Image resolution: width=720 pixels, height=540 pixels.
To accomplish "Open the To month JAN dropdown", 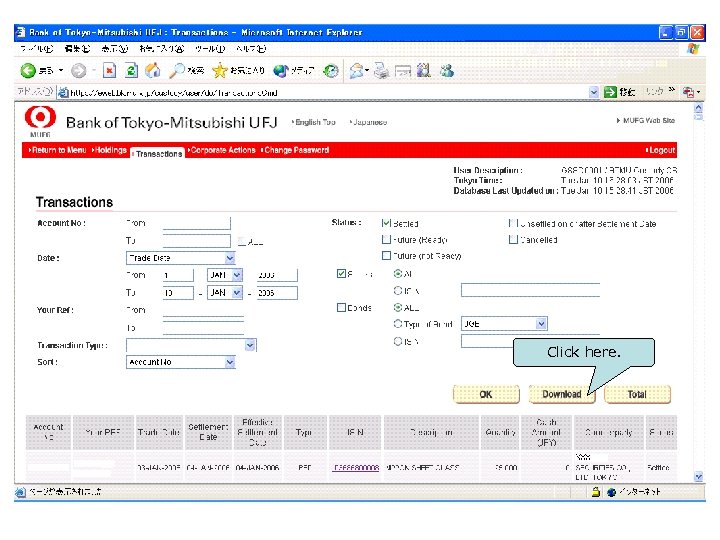I will 237,292.
